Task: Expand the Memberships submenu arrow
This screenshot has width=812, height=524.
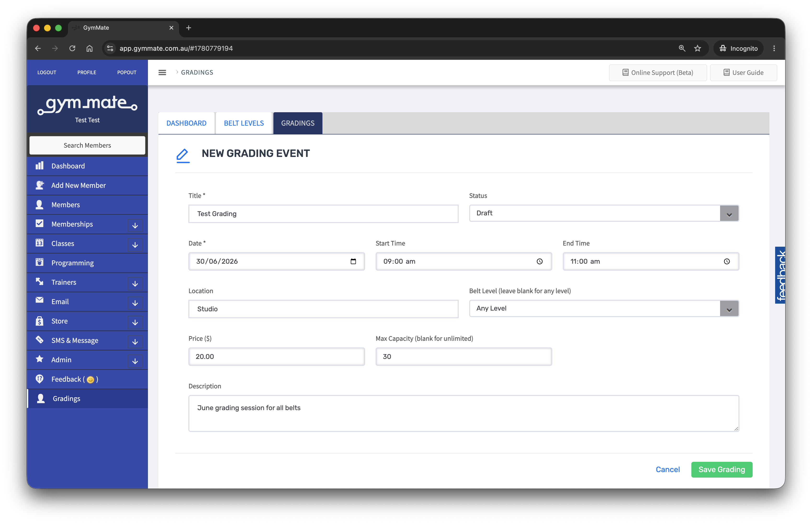Action: (135, 225)
